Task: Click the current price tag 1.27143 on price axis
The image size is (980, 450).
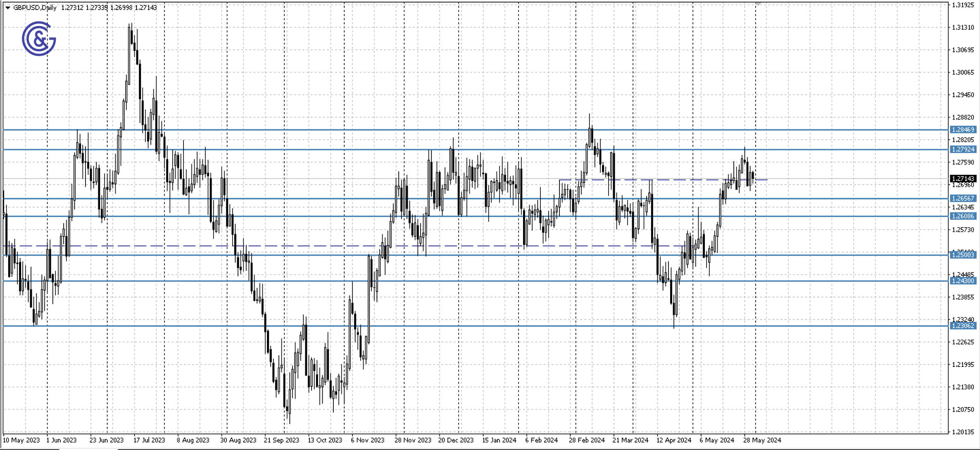Action: click(964, 179)
